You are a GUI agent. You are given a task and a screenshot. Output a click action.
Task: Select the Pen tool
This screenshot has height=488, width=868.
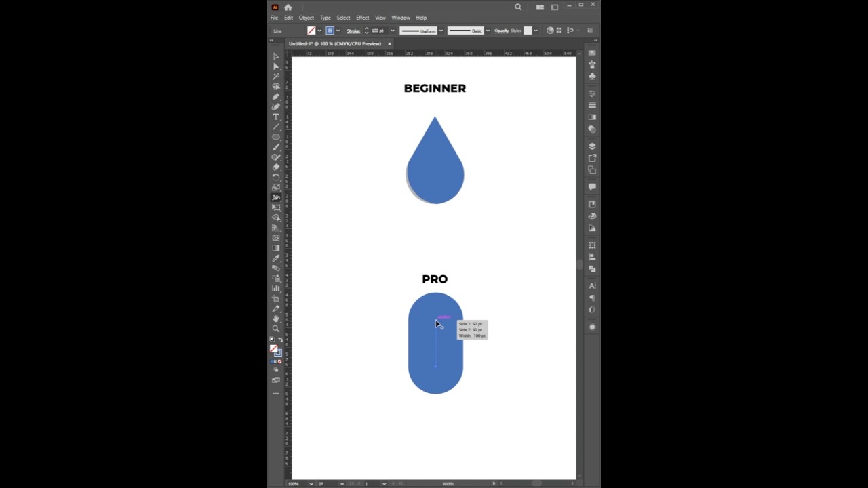coord(276,97)
